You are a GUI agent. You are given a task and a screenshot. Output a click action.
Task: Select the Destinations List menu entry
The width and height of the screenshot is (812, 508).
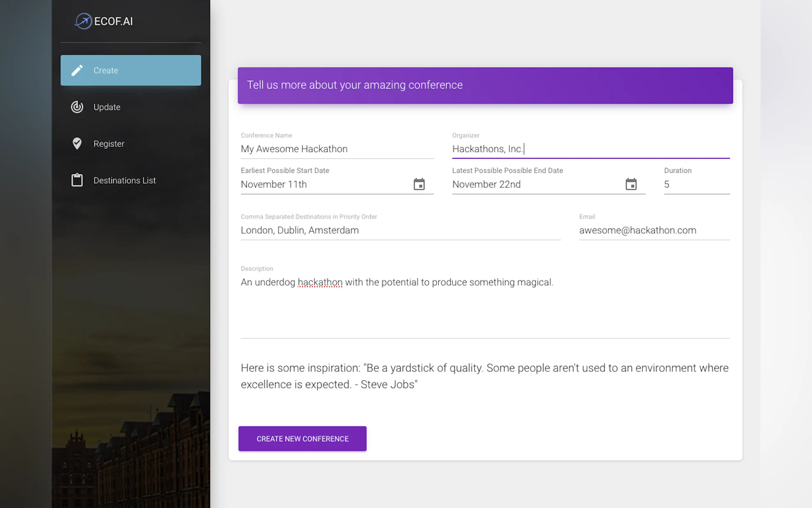124,180
